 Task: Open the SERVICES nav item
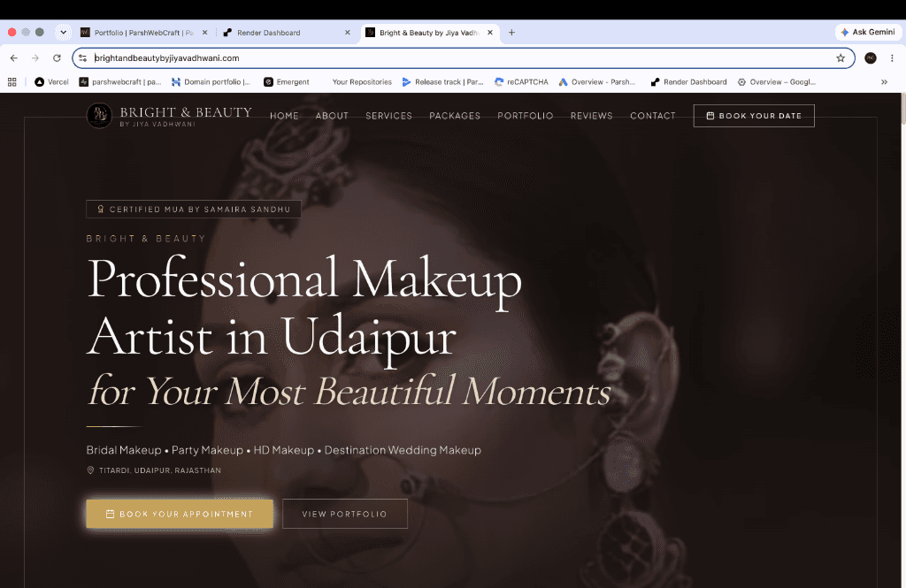(x=389, y=116)
